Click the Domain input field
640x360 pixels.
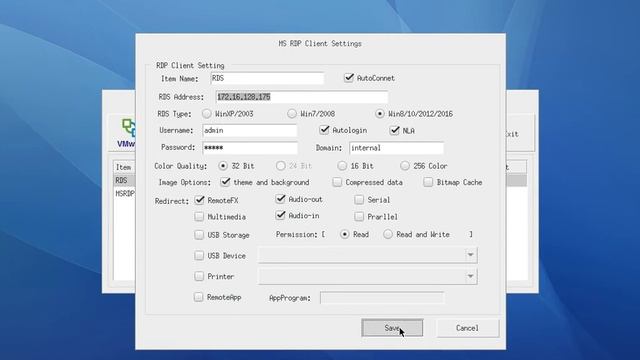pyautogui.click(x=396, y=148)
